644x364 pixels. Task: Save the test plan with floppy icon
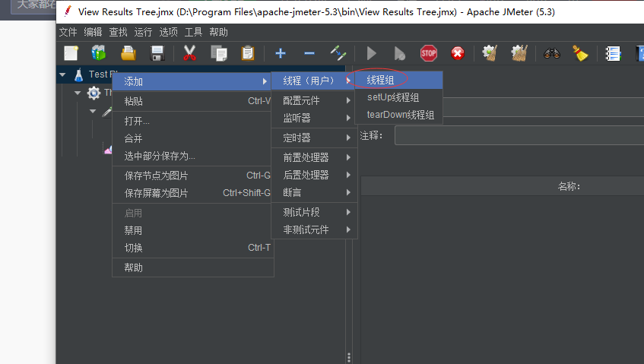point(157,53)
